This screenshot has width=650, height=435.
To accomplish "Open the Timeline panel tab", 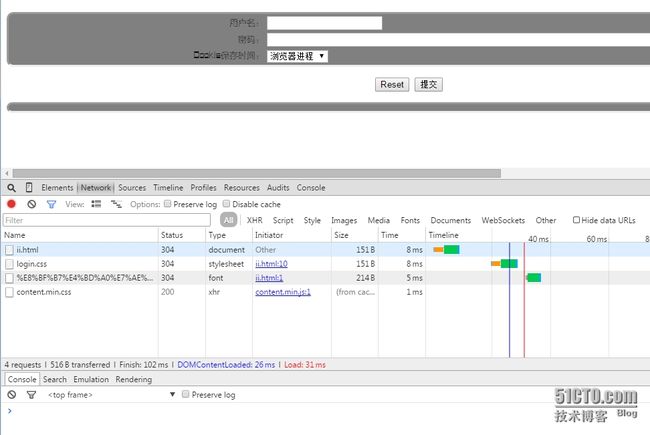I will pyautogui.click(x=168, y=188).
